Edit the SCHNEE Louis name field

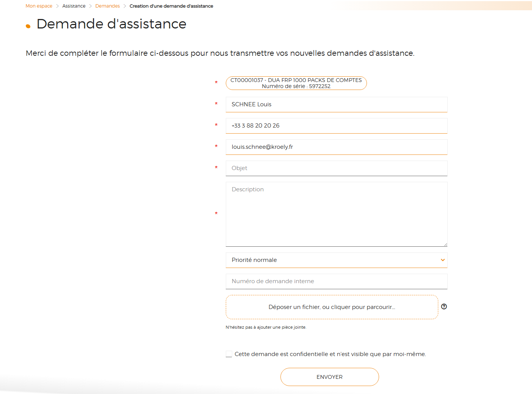coord(337,104)
